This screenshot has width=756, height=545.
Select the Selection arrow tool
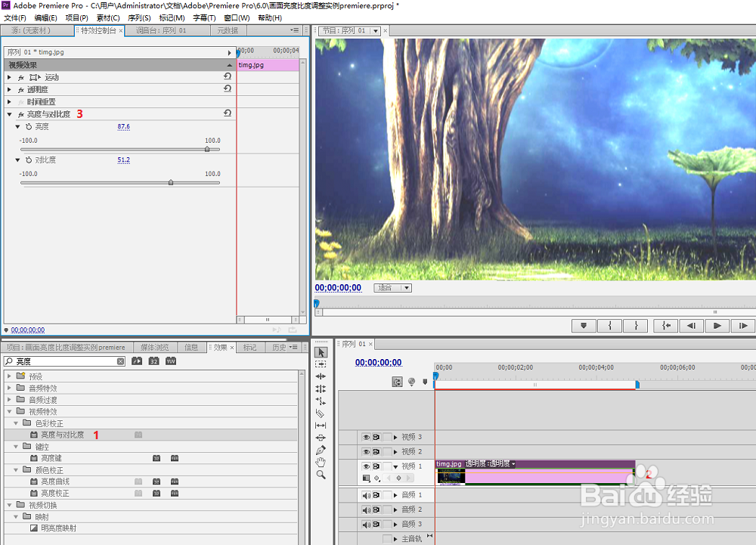(x=321, y=352)
